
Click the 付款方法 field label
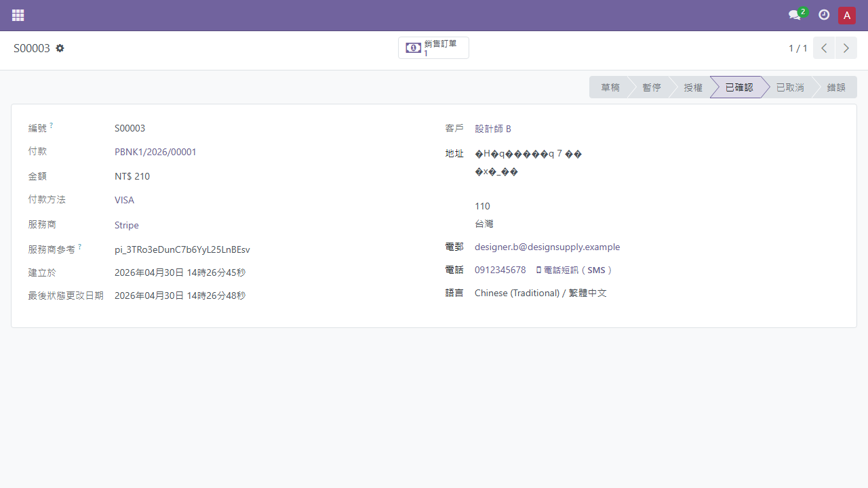(47, 200)
